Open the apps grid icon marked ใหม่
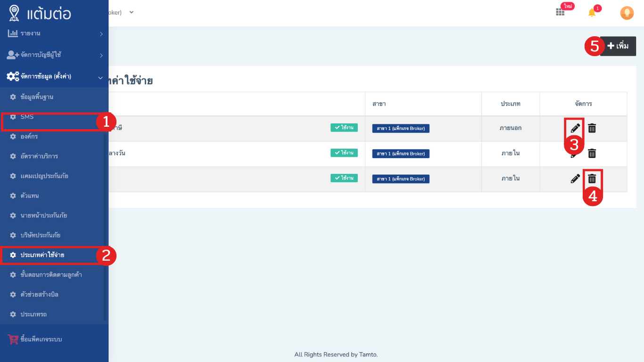644x362 pixels. [x=560, y=12]
